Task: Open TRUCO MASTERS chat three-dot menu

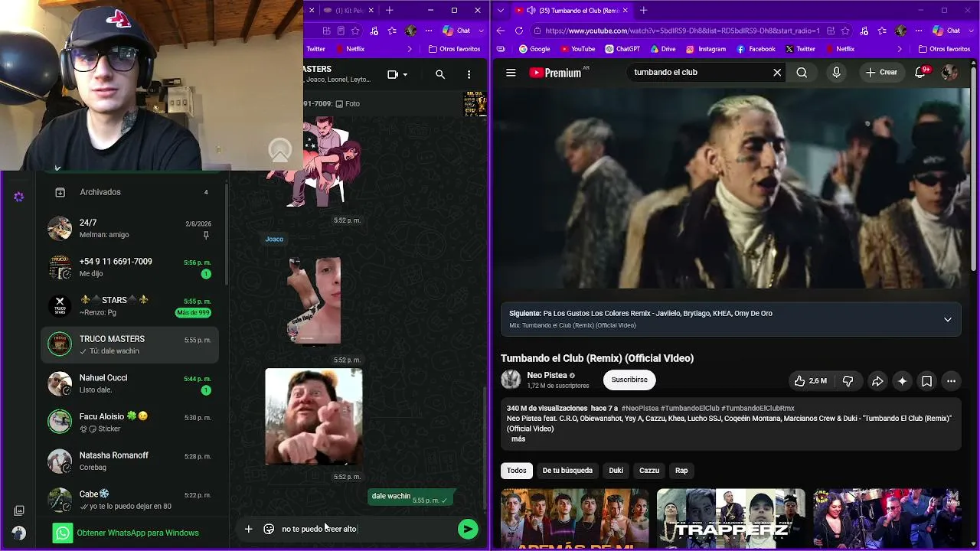Action: pyautogui.click(x=469, y=74)
